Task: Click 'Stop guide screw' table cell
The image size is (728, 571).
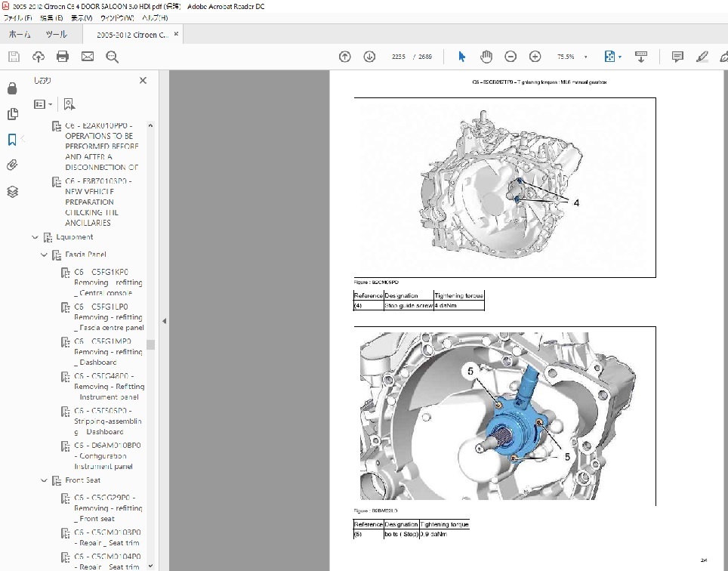Action: [409, 305]
